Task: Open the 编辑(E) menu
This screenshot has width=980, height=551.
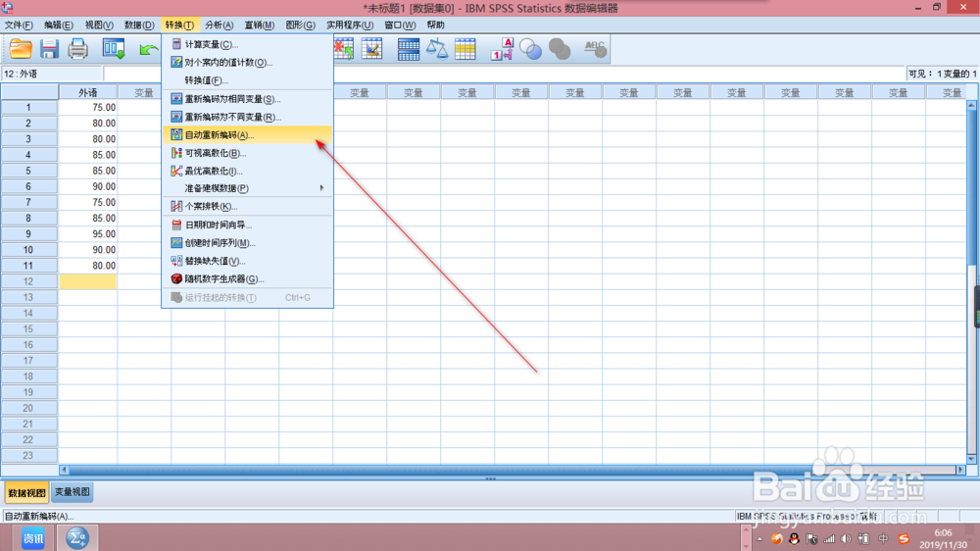Action: coord(59,25)
